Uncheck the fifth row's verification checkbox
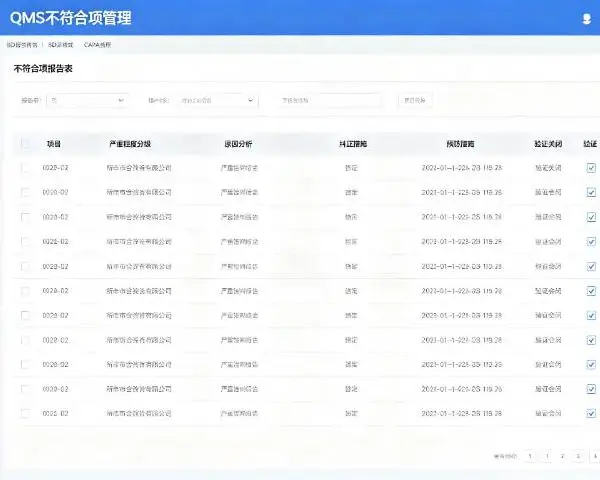This screenshot has height=480, width=600. point(591,266)
